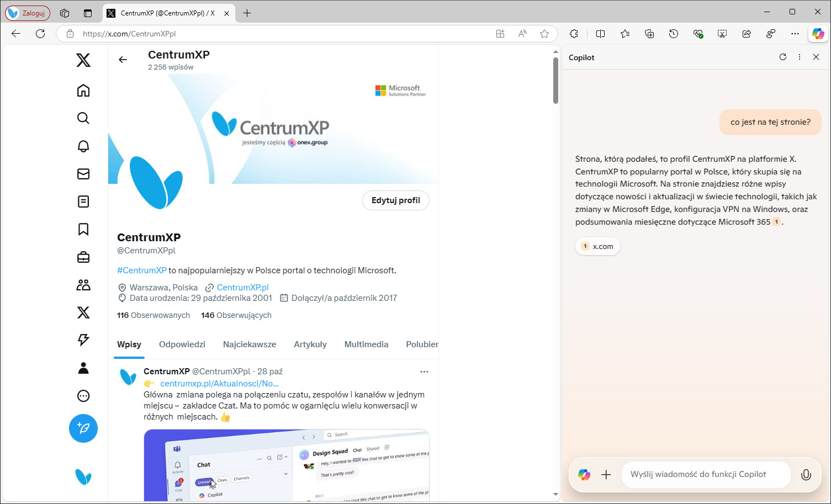Switch to the Najciekawsze tab
Image resolution: width=831 pixels, height=504 pixels.
pos(250,344)
